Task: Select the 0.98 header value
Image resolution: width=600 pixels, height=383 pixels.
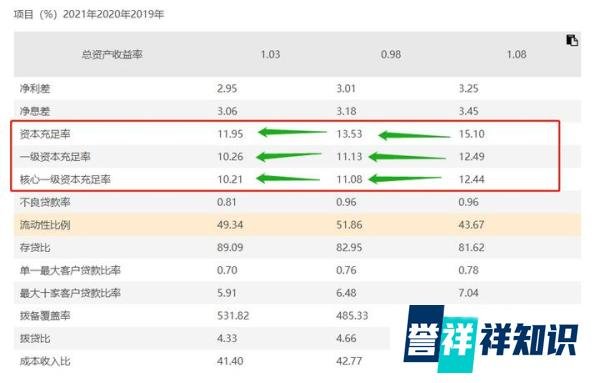Action: tap(391, 54)
